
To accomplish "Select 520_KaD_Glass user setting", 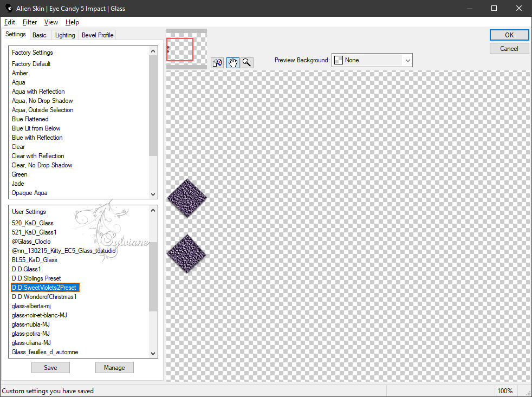I will pyautogui.click(x=33, y=223).
